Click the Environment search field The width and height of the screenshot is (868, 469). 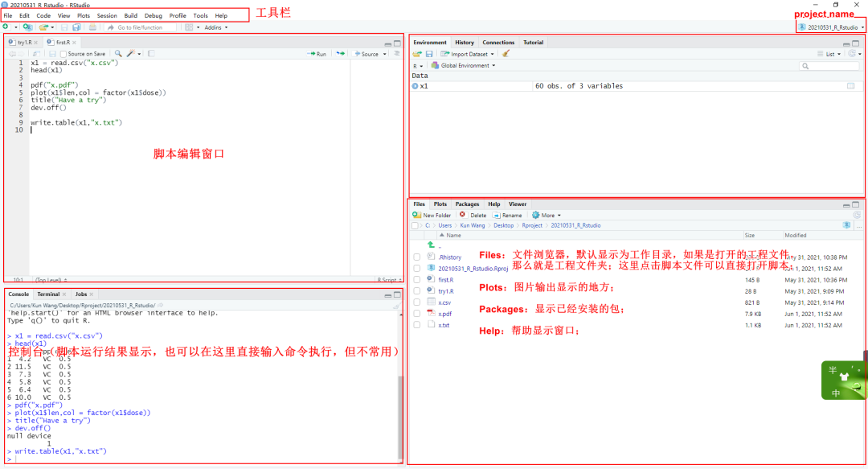click(x=829, y=66)
